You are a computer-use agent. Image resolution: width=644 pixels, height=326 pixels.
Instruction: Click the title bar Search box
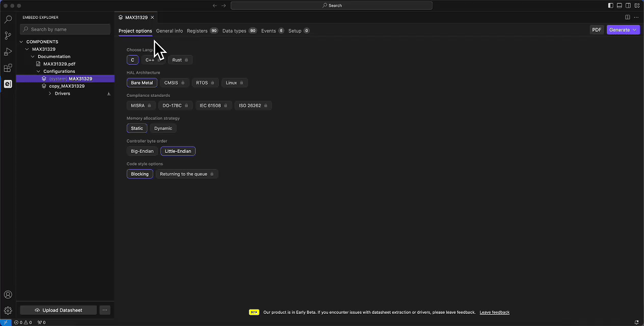tap(332, 6)
